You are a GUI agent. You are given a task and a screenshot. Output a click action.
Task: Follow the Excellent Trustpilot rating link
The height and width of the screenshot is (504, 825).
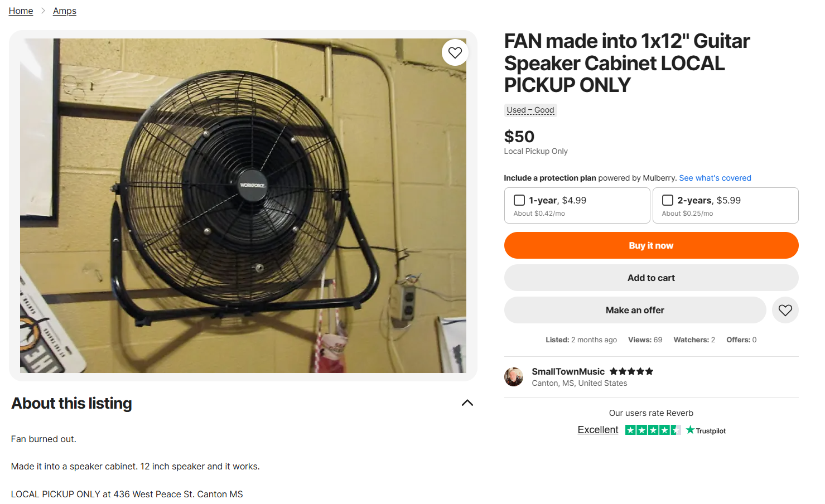point(598,430)
